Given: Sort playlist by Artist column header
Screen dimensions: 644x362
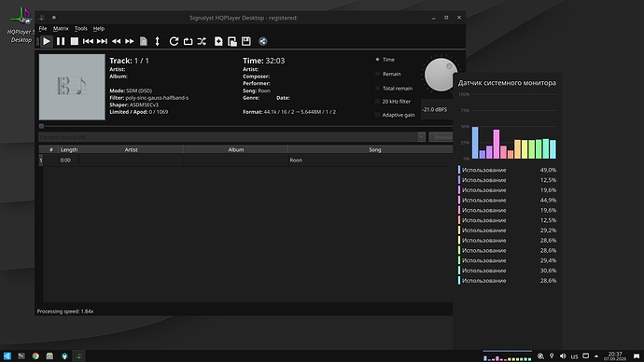Looking at the screenshot, I should pyautogui.click(x=131, y=150).
